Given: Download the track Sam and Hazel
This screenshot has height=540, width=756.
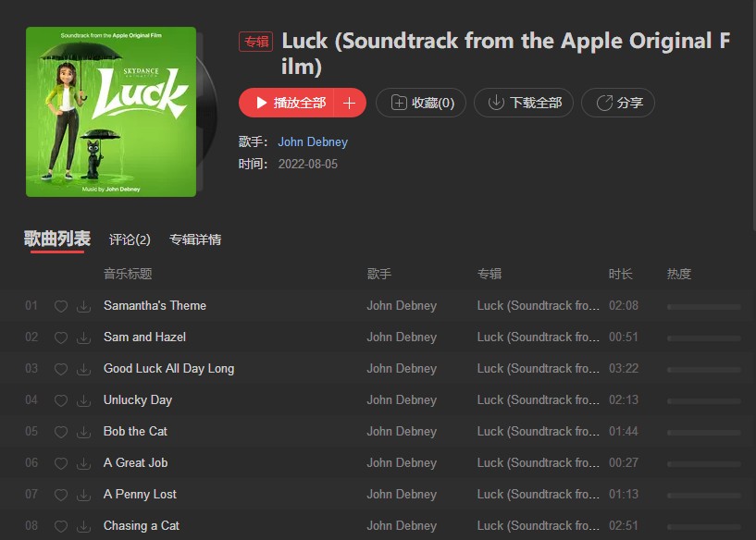Looking at the screenshot, I should (x=84, y=337).
